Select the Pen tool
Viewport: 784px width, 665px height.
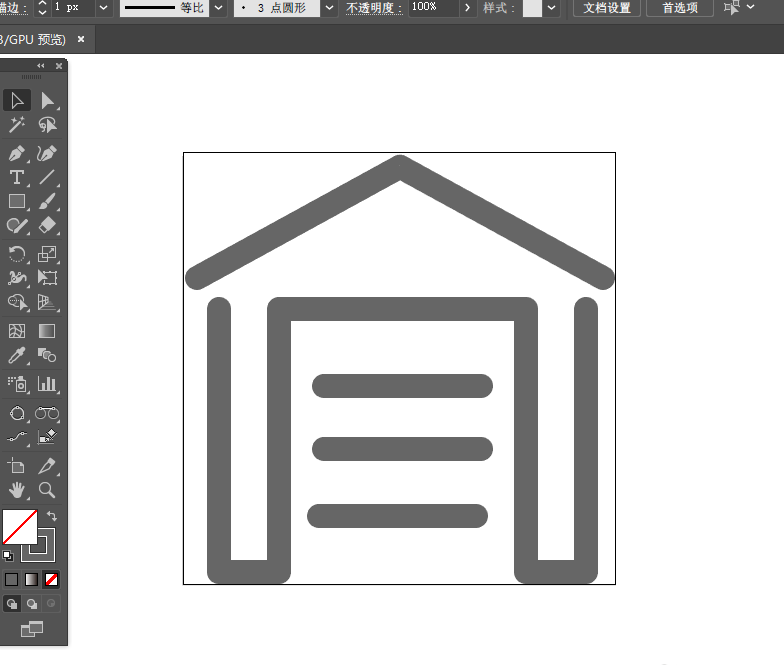17,153
